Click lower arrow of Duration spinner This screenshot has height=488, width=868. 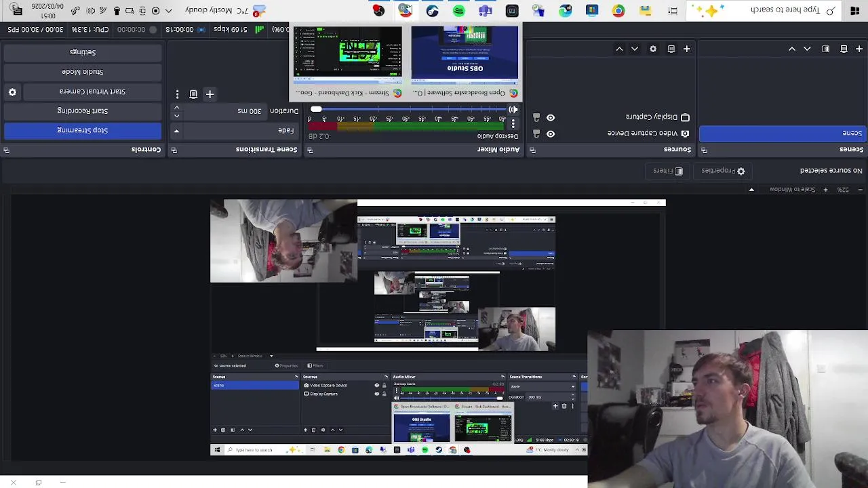tap(176, 115)
